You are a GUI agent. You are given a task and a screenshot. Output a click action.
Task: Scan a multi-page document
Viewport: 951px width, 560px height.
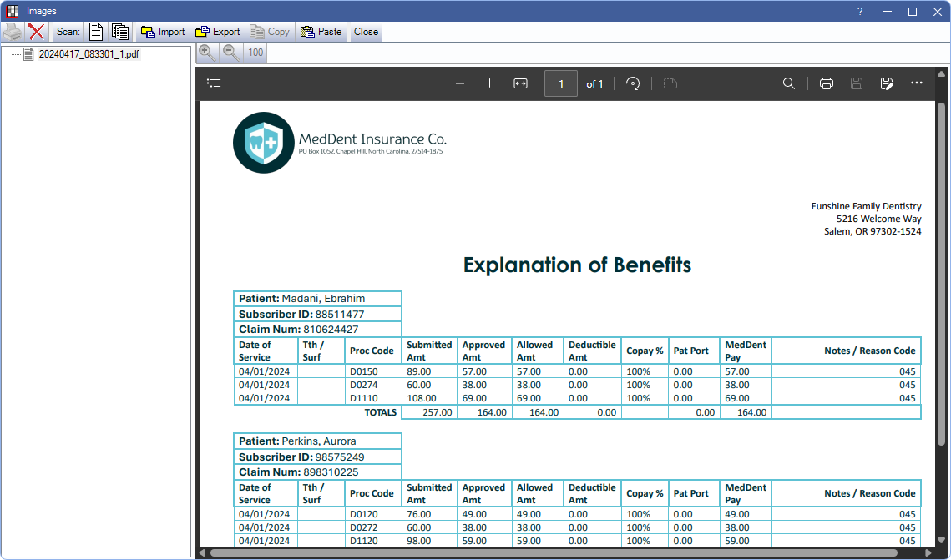[120, 32]
